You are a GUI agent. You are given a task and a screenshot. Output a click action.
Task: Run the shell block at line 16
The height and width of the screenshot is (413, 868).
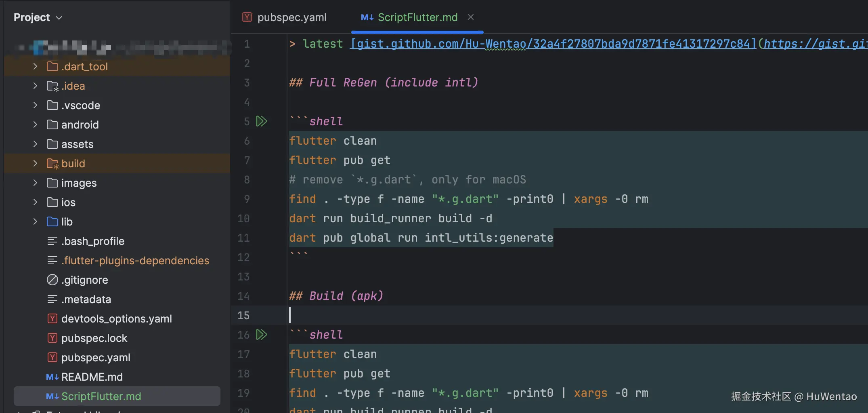[261, 335]
